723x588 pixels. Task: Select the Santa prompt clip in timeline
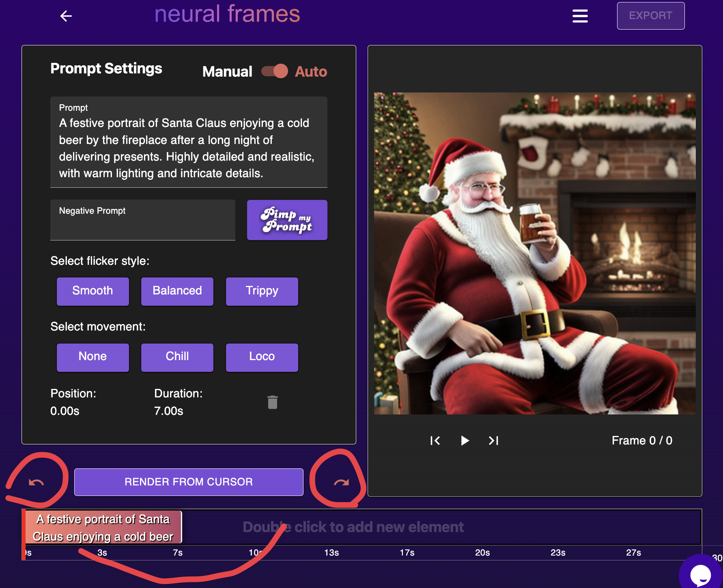tap(103, 528)
